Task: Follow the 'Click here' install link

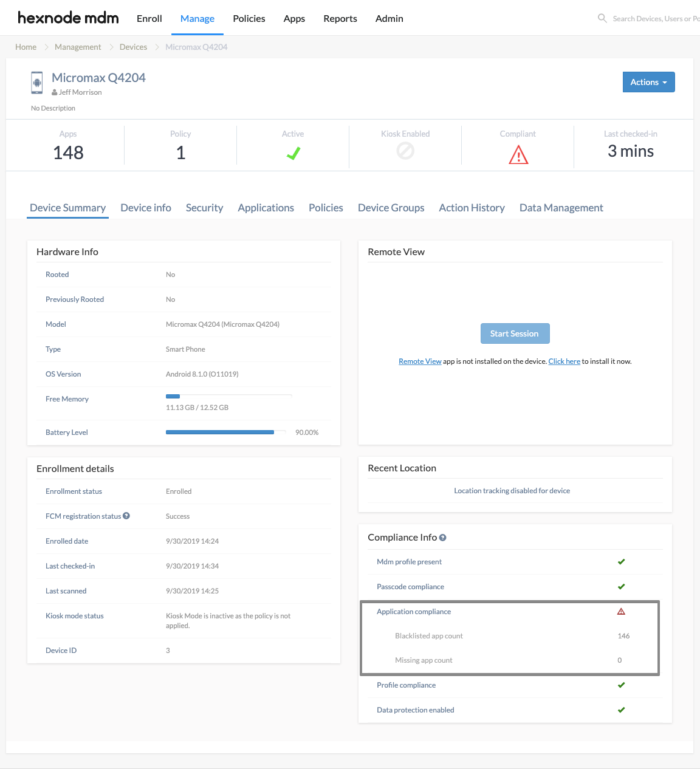Action: [x=564, y=361]
